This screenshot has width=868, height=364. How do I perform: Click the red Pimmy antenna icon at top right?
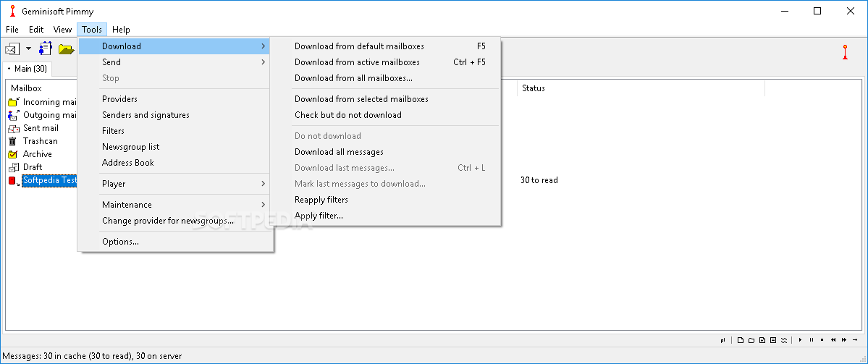[846, 53]
